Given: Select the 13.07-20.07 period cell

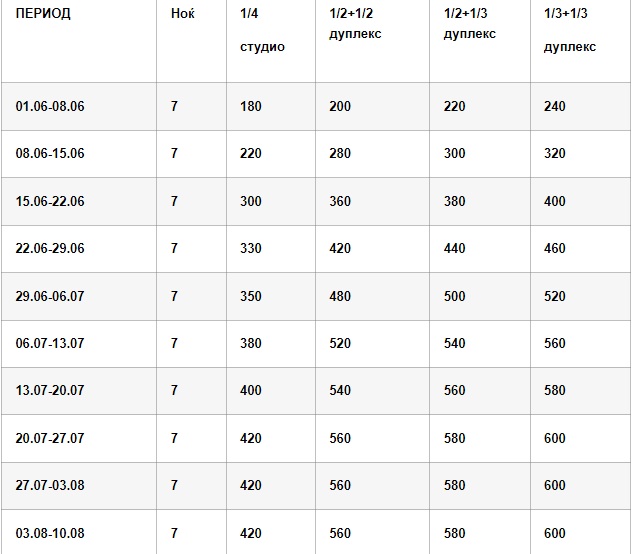Looking at the screenshot, I should pyautogui.click(x=50, y=391).
